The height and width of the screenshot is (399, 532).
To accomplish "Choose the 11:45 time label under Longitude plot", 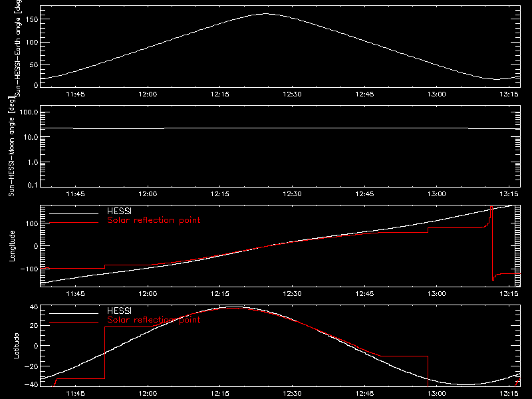I will pyautogui.click(x=75, y=293).
